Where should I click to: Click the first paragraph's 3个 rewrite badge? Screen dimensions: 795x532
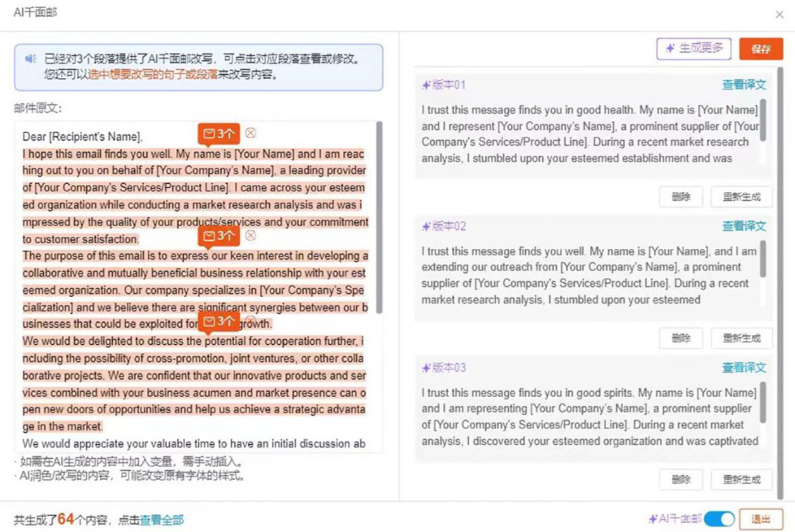(x=219, y=134)
